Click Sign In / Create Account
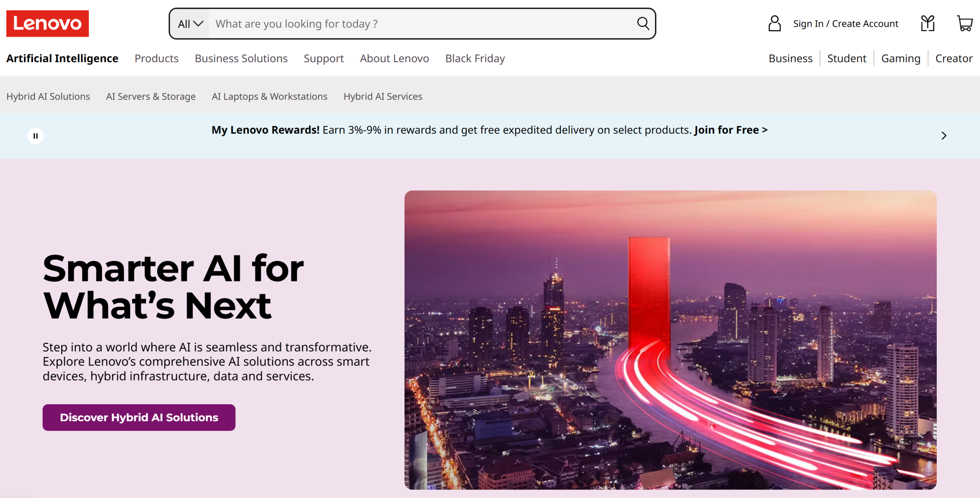 tap(846, 24)
